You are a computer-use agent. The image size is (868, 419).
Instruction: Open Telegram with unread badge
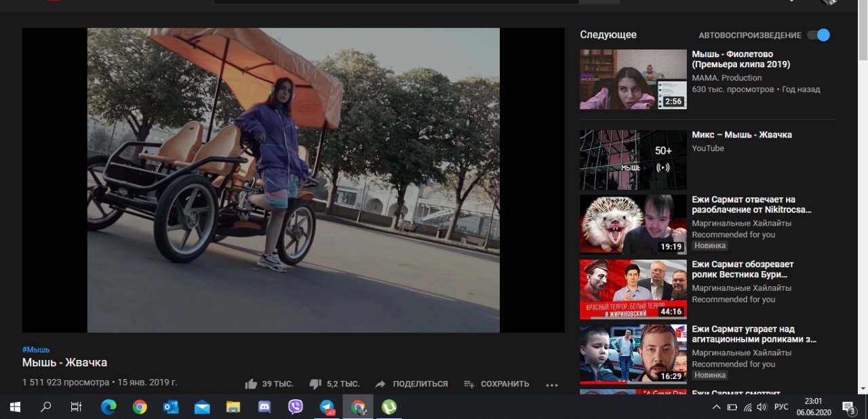327,407
